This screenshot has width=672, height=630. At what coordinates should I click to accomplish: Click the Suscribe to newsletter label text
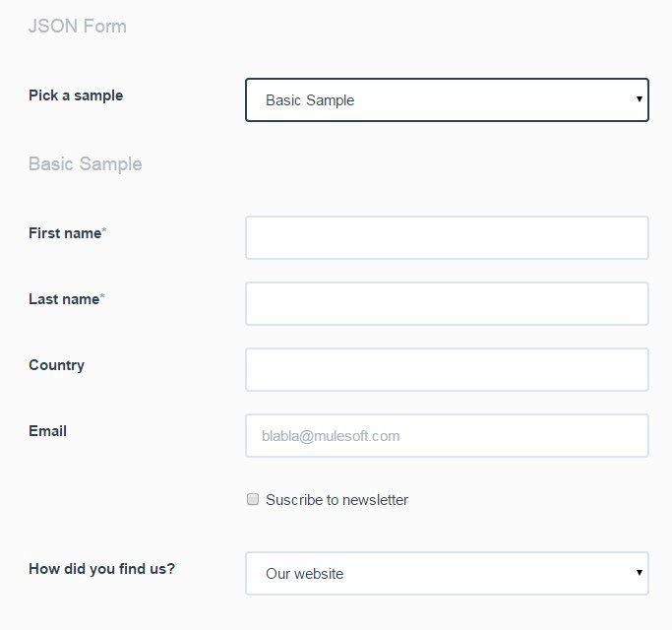(x=336, y=500)
